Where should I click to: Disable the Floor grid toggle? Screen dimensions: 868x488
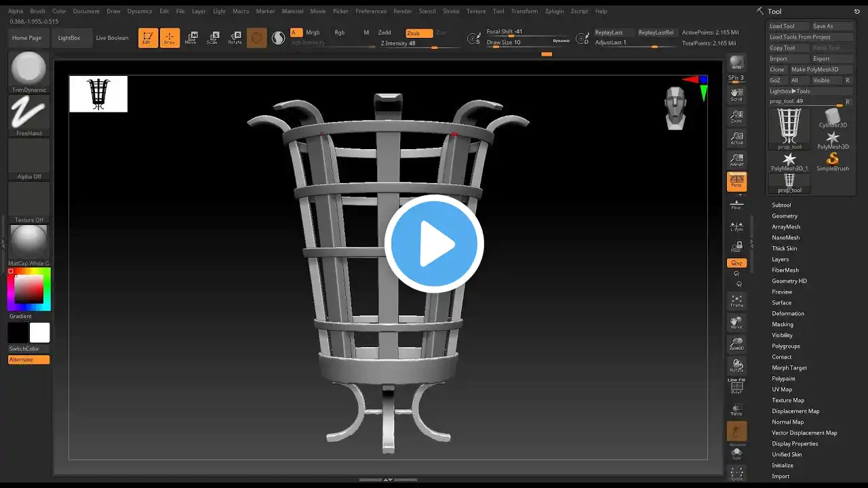click(x=736, y=203)
